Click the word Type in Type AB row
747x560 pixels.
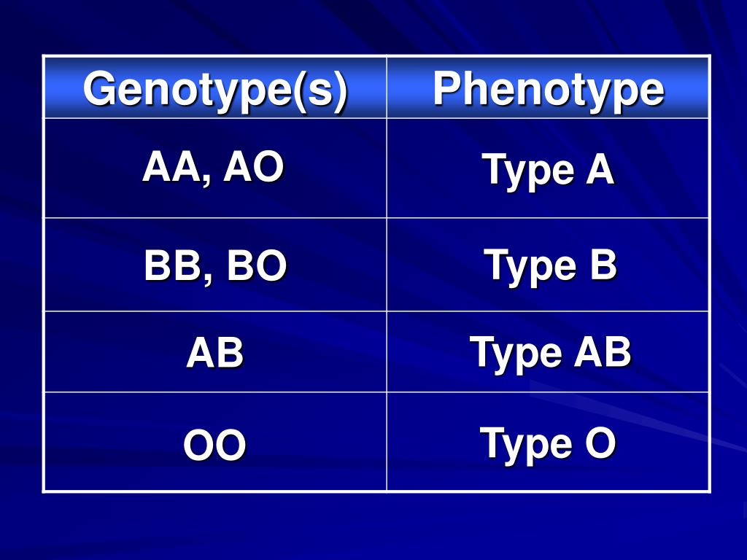(x=516, y=355)
